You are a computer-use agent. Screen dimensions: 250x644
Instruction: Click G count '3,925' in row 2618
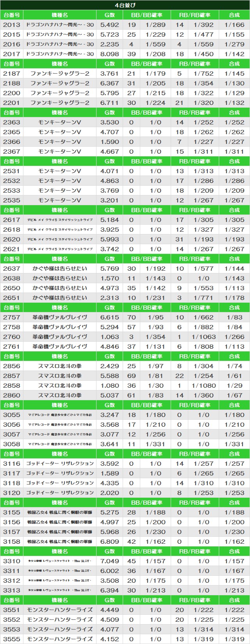pyautogui.click(x=110, y=229)
